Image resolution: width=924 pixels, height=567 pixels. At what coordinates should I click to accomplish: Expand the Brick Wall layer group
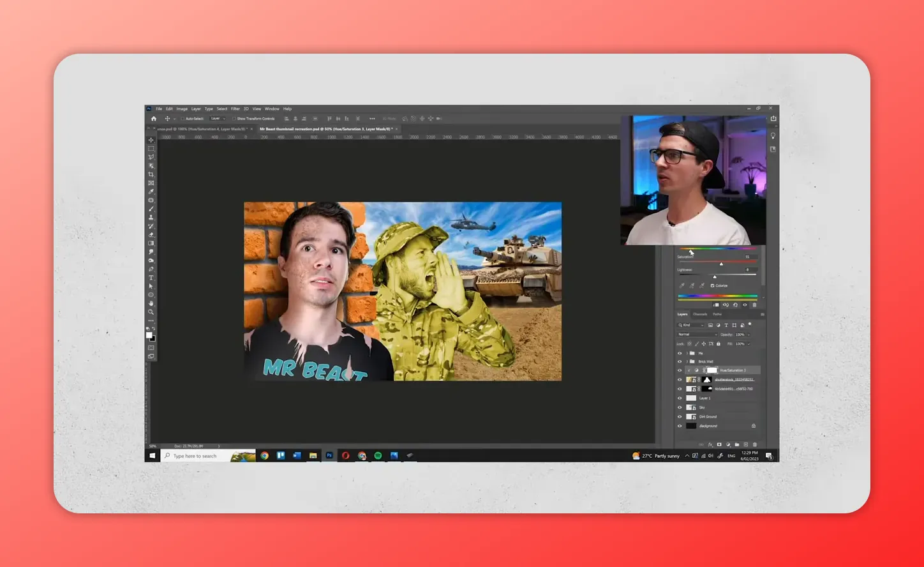tap(687, 361)
